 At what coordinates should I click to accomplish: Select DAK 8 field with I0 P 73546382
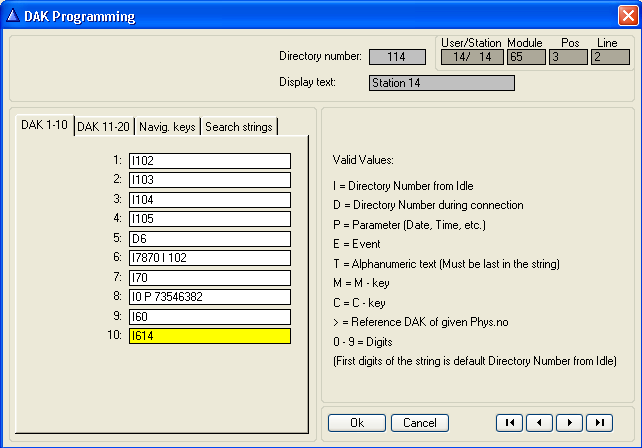209,297
